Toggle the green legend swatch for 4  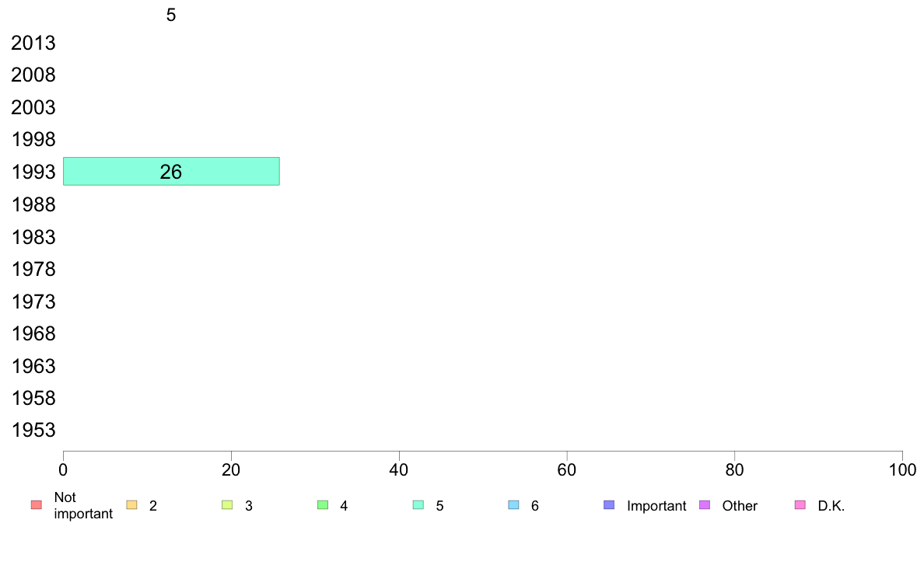pyautogui.click(x=323, y=505)
